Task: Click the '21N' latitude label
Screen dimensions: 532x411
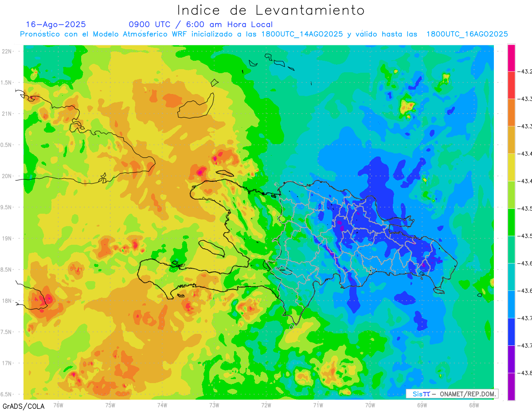Action: coord(8,114)
